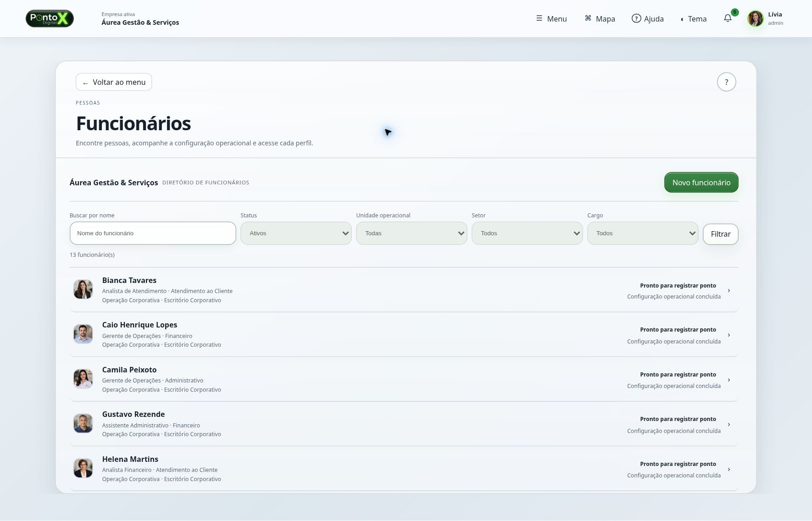
Task: Expand the Setor dropdown
Action: [x=527, y=233]
